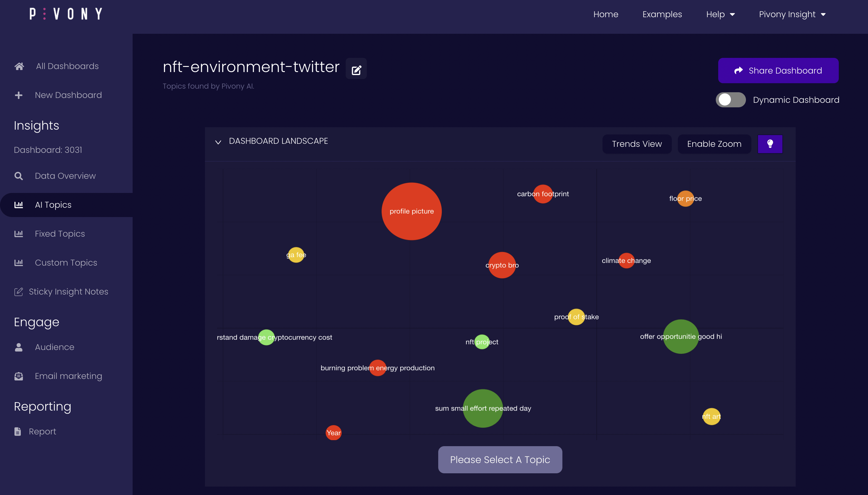This screenshot has width=868, height=495.
Task: Open the Examples navigation item
Action: point(662,14)
